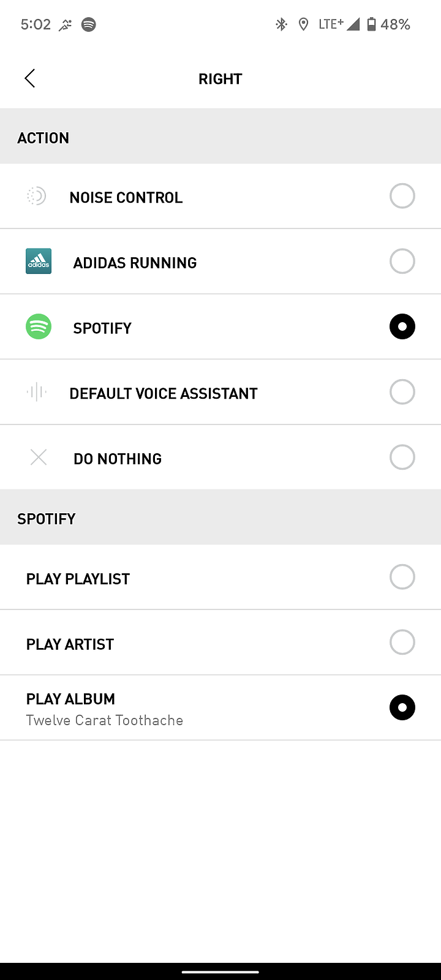Tap the battery indicator icon
Viewport: 441px width, 980px height.
coord(371,24)
